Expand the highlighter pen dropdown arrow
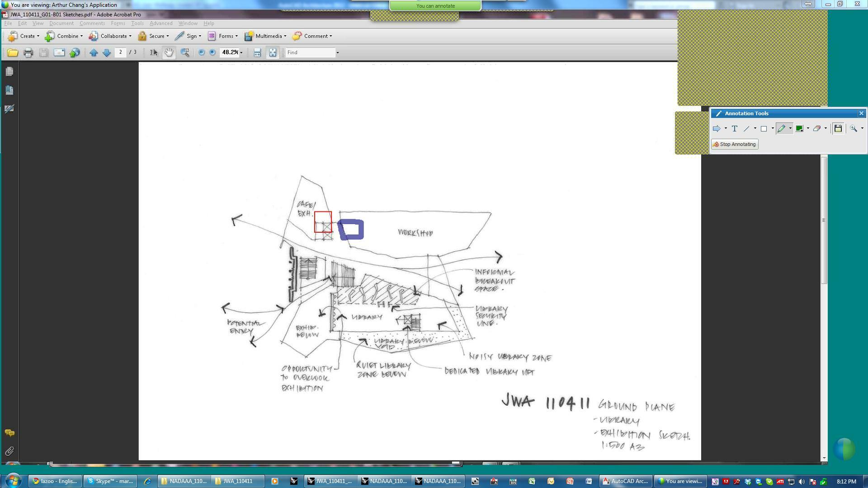The image size is (868, 488). pos(790,129)
